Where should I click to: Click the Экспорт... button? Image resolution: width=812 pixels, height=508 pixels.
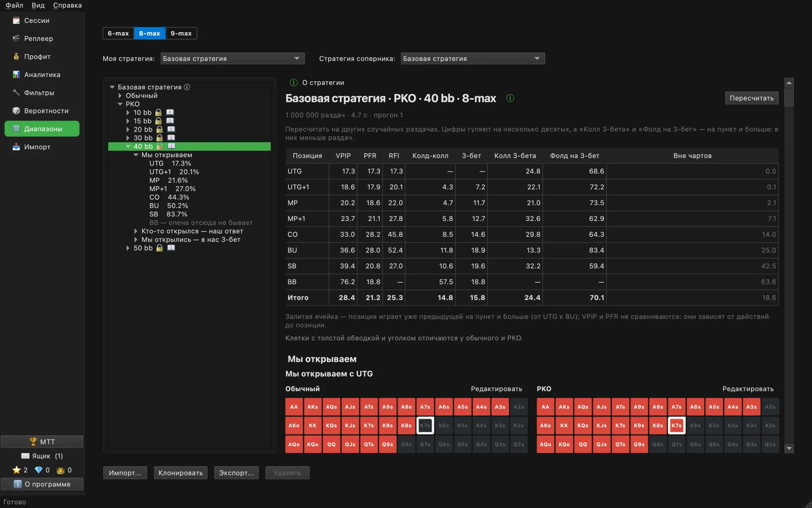(236, 473)
